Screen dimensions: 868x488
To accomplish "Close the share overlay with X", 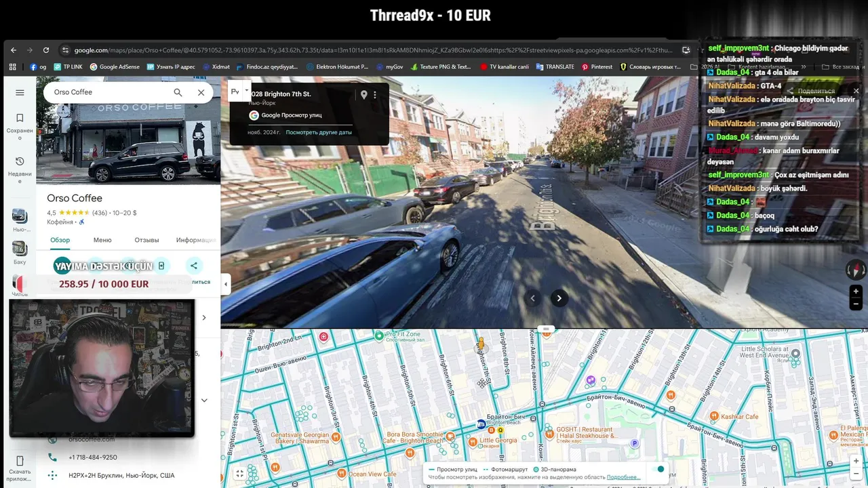I will point(856,91).
